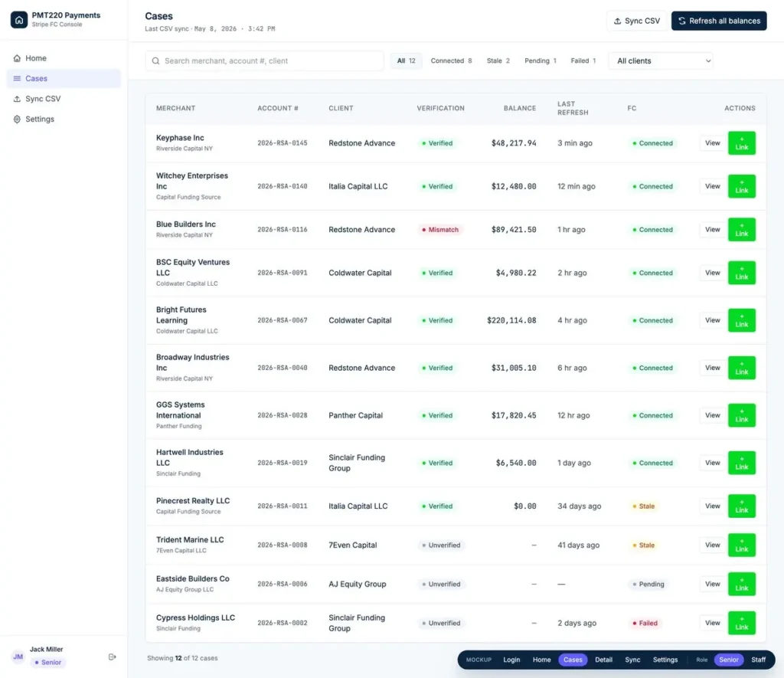Click the logout icon beside Jack Miller
784x678 pixels.
pyautogui.click(x=112, y=657)
